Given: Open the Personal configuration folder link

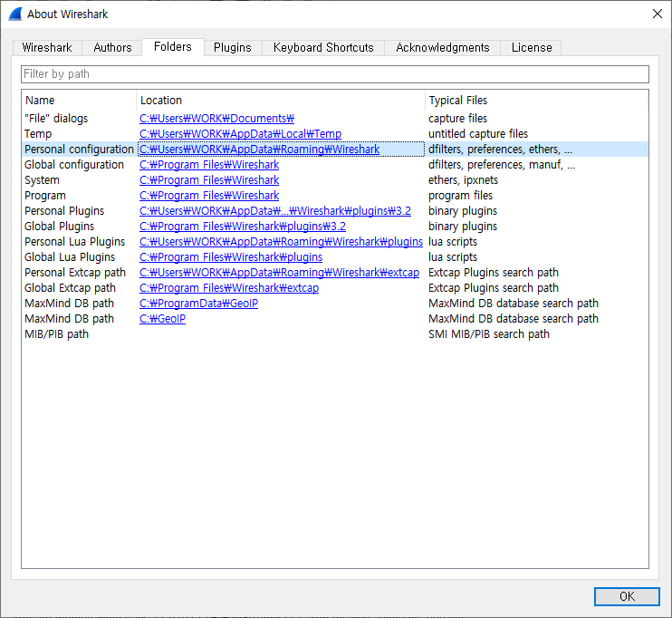Looking at the screenshot, I should 259,150.
